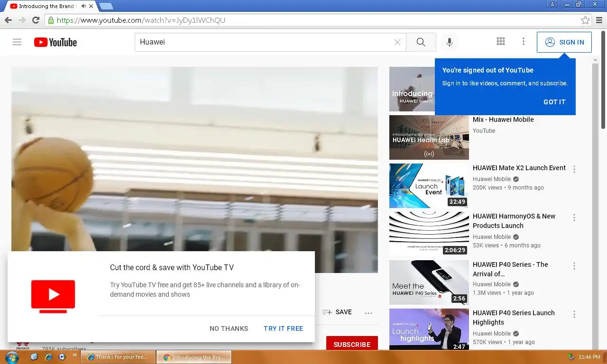Image resolution: width=607 pixels, height=364 pixels.
Task: Go back with the browser back arrow
Action: coord(8,20)
